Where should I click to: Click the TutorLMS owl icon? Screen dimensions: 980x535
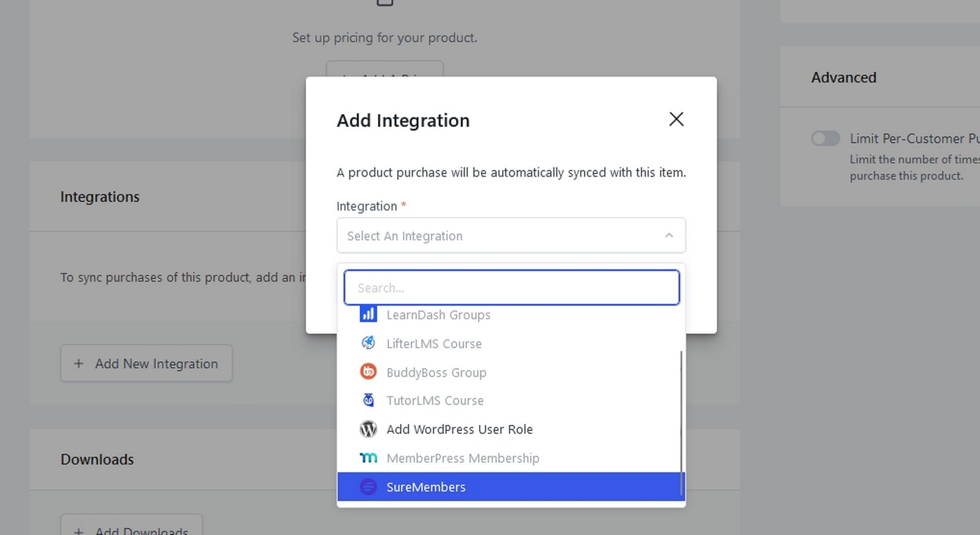point(368,400)
